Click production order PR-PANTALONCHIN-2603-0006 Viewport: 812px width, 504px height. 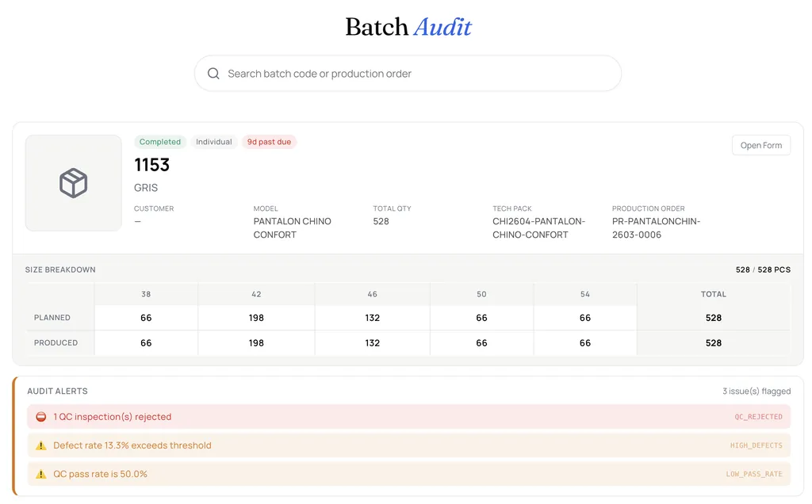(x=656, y=227)
